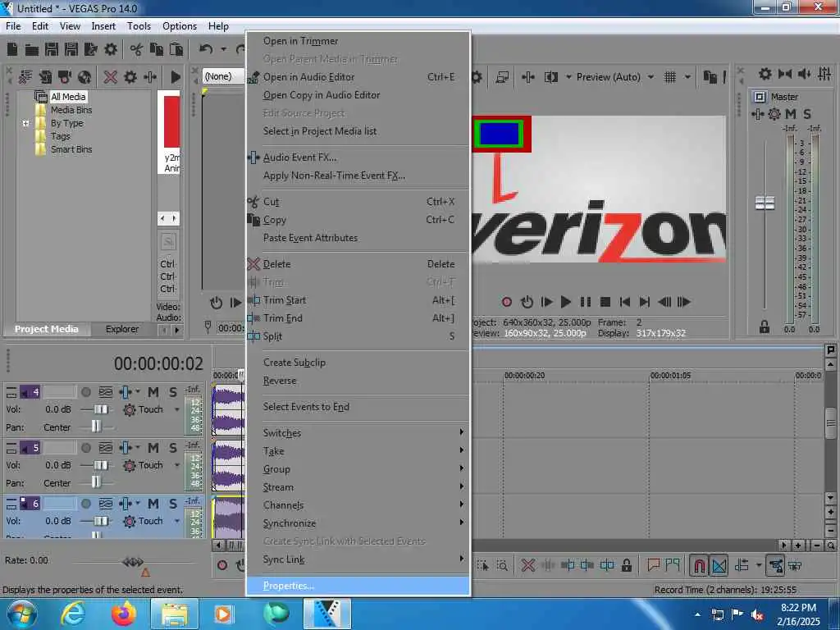This screenshot has width=840, height=630.
Task: Toggle Automatic Crossfades icon in timeline toolbar
Action: (x=719, y=566)
